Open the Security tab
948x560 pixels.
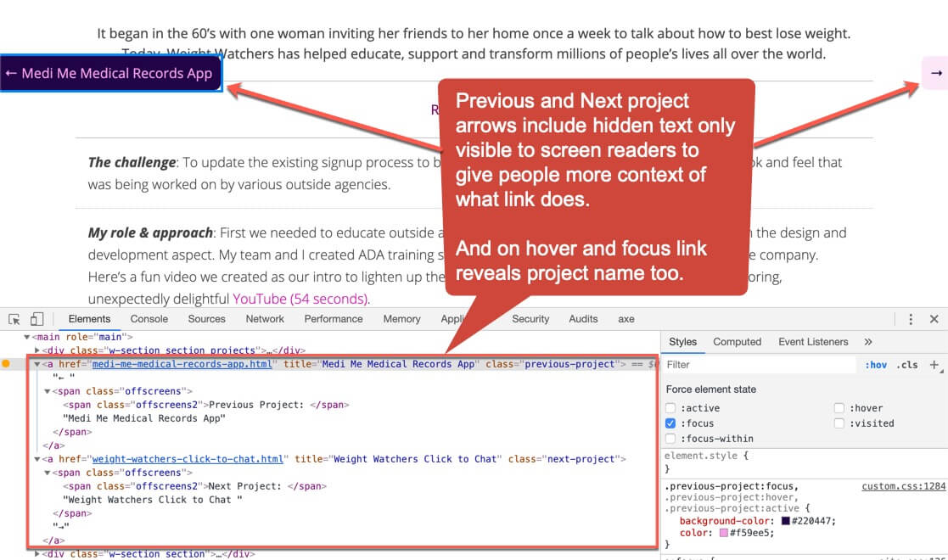coord(530,319)
